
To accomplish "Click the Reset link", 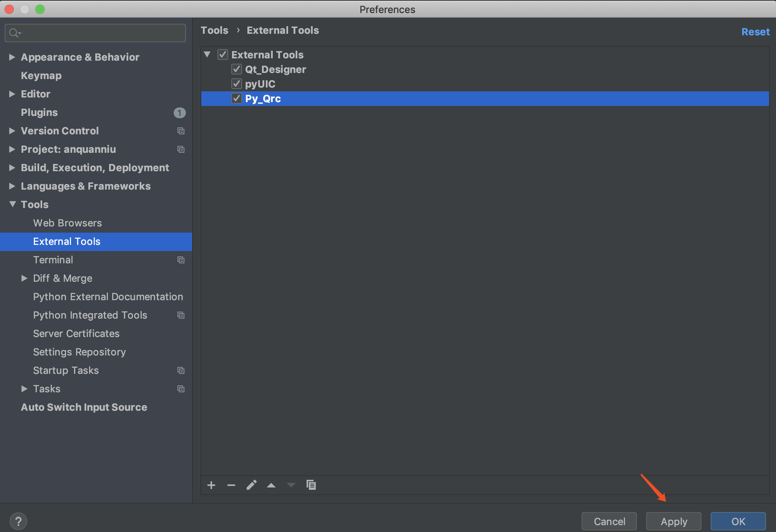I will pos(755,31).
